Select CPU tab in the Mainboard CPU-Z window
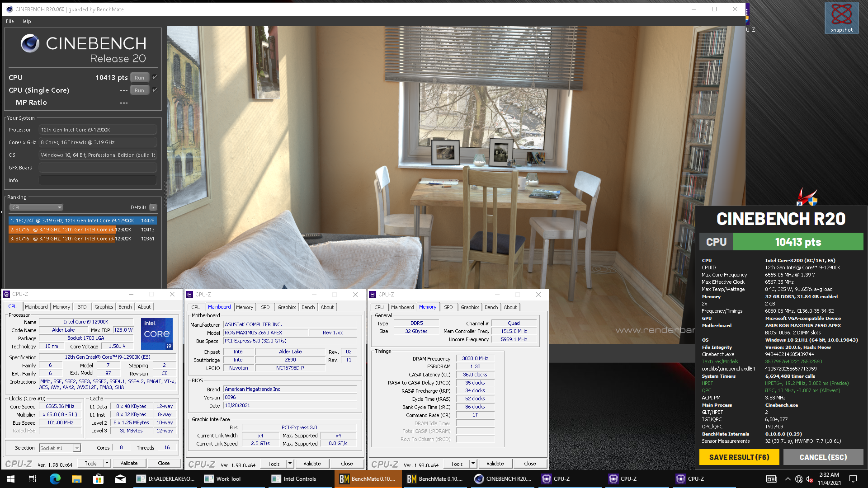The image size is (868, 488). tap(196, 307)
